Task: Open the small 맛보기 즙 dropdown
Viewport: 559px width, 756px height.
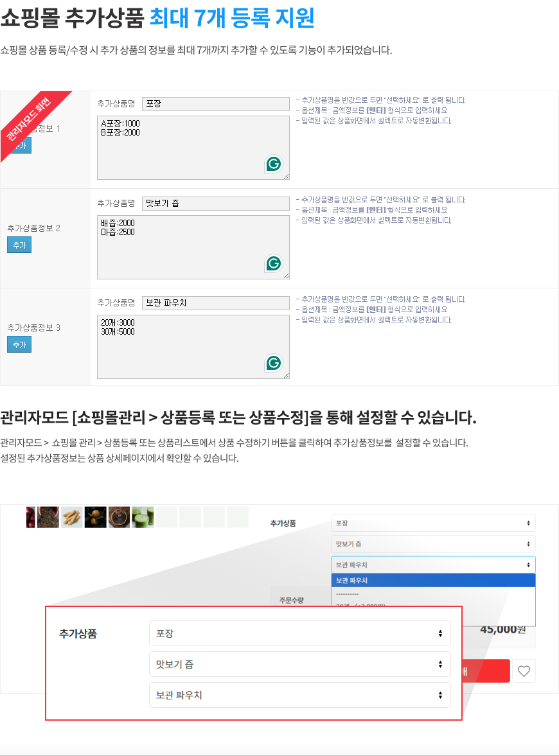Action: pyautogui.click(x=433, y=544)
